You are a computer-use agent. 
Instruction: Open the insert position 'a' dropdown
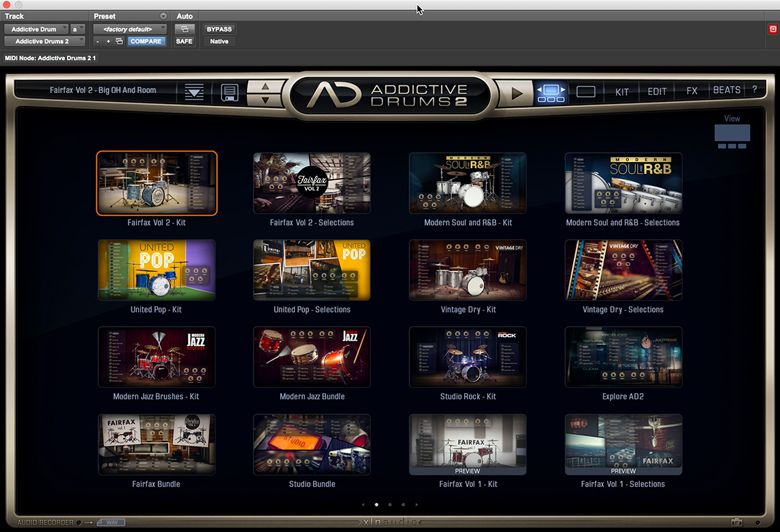coord(78,29)
